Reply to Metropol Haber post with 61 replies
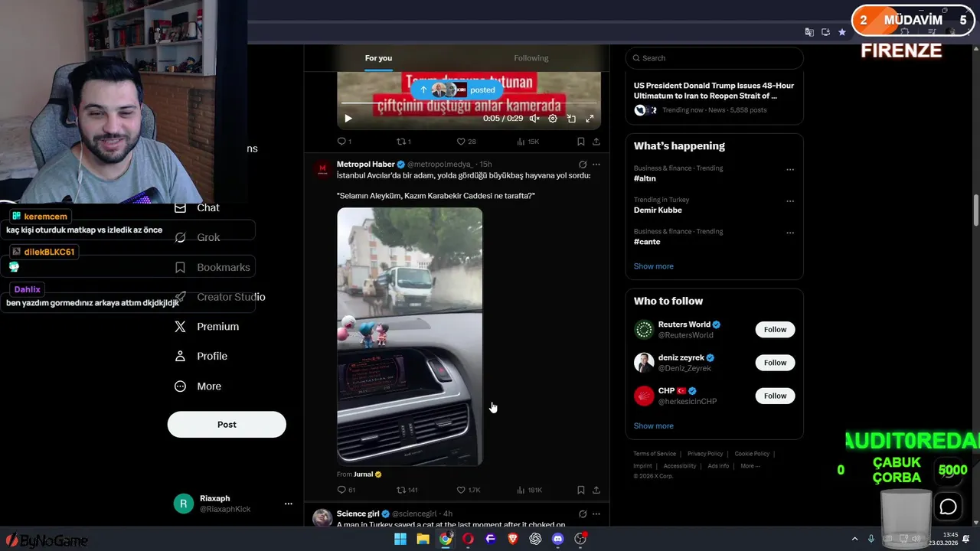 point(346,490)
